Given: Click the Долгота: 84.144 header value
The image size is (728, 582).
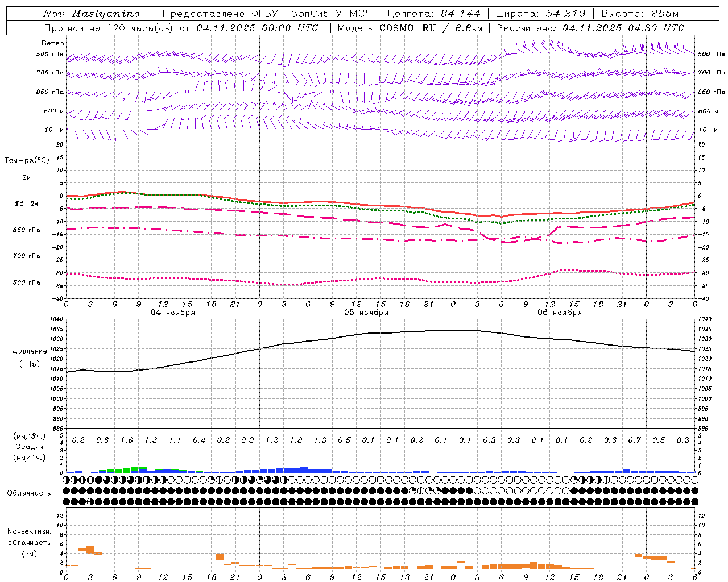Looking at the screenshot, I should [433, 14].
